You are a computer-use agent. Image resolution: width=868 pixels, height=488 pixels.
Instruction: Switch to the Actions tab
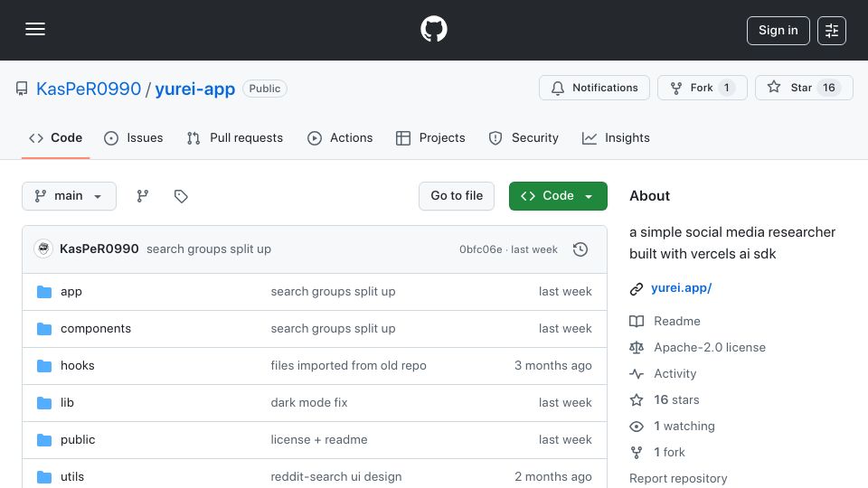coord(340,137)
